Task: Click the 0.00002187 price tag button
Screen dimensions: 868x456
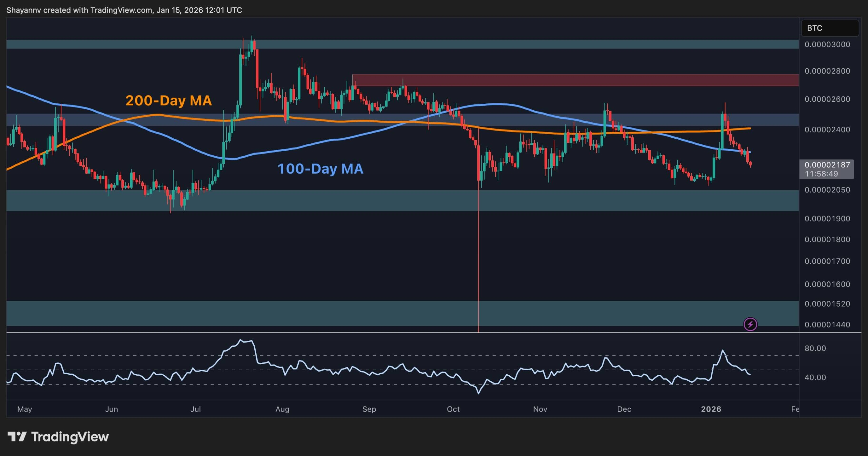Action: click(x=827, y=165)
